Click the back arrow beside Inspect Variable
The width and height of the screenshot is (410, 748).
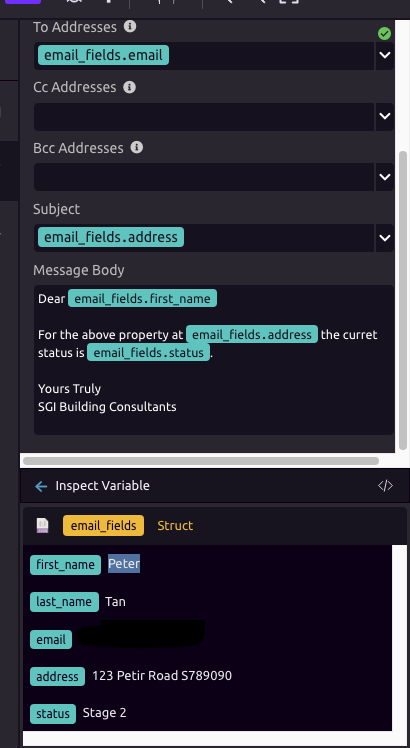(41, 486)
